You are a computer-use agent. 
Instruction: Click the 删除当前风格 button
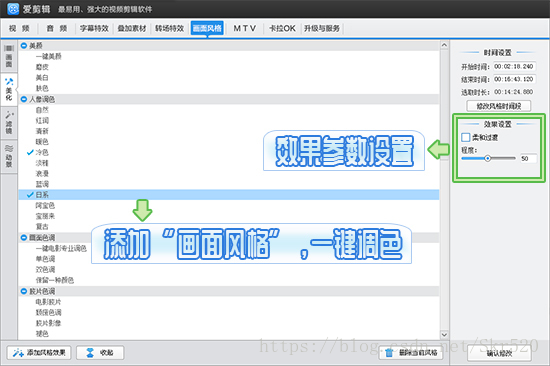[411, 353]
